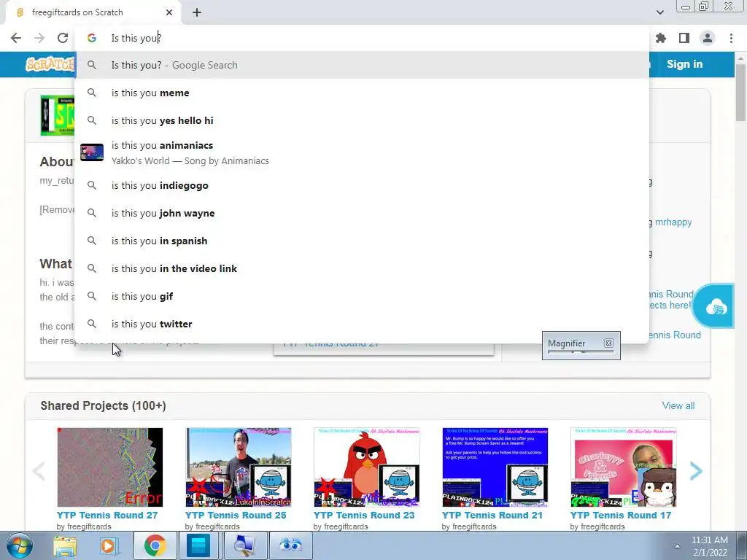Open YTP Tennis Round 27 thumbnail
This screenshot has height=560, width=747.
[110, 467]
